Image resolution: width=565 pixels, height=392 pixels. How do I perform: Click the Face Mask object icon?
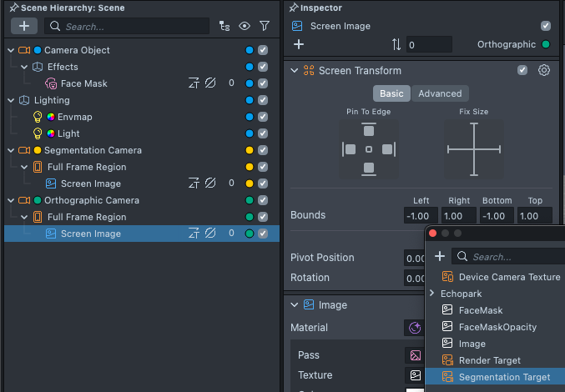click(x=51, y=83)
